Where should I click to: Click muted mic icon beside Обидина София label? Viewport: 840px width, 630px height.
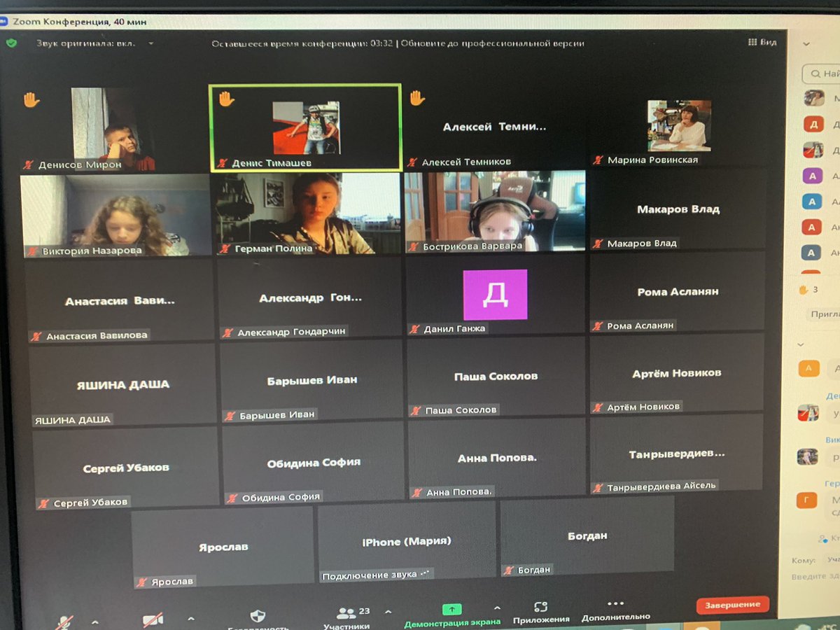232,498
